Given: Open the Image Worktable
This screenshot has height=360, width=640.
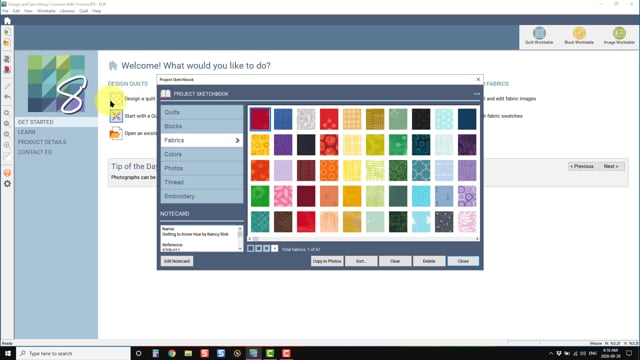Looking at the screenshot, I should (x=619, y=36).
